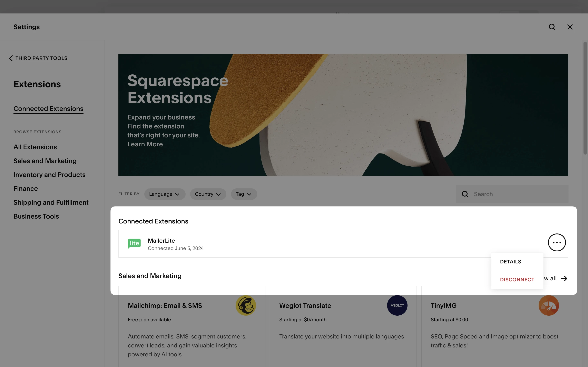Open Connected Extensions in sidebar

(x=48, y=109)
